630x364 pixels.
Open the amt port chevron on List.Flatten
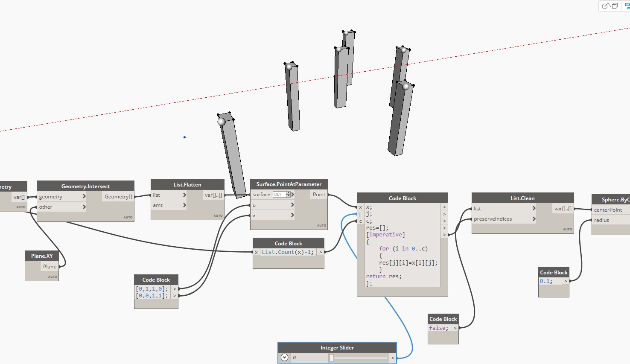pos(184,205)
